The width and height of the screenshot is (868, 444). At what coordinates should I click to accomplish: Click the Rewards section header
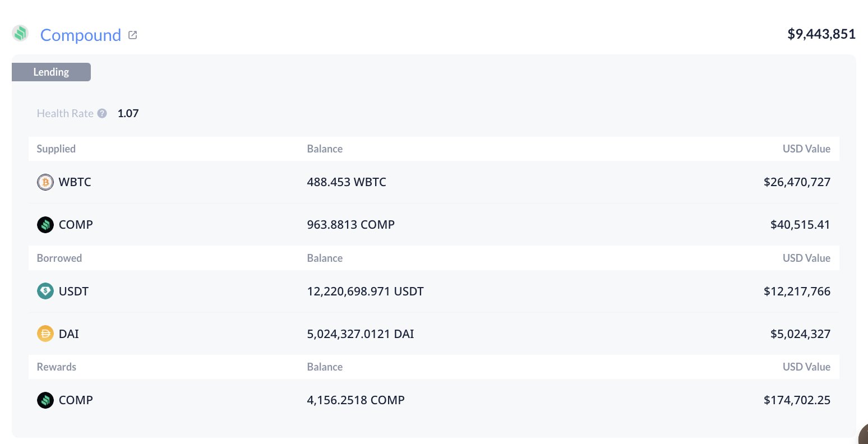57,367
